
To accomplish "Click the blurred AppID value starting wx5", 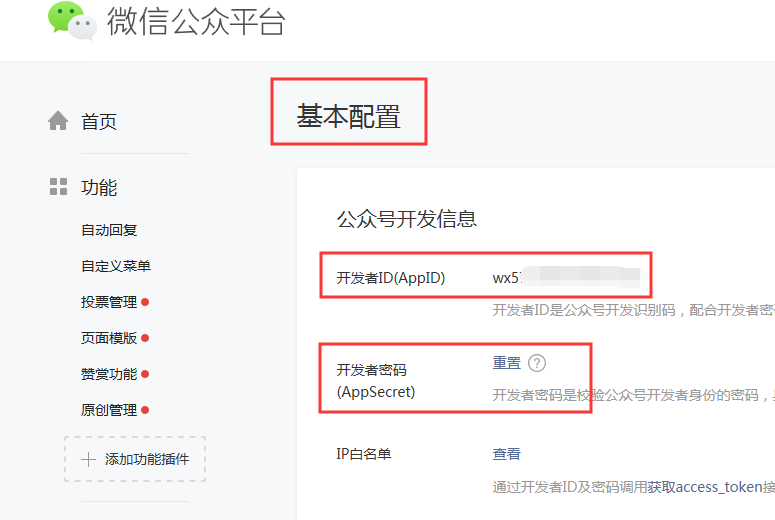I will tap(569, 277).
